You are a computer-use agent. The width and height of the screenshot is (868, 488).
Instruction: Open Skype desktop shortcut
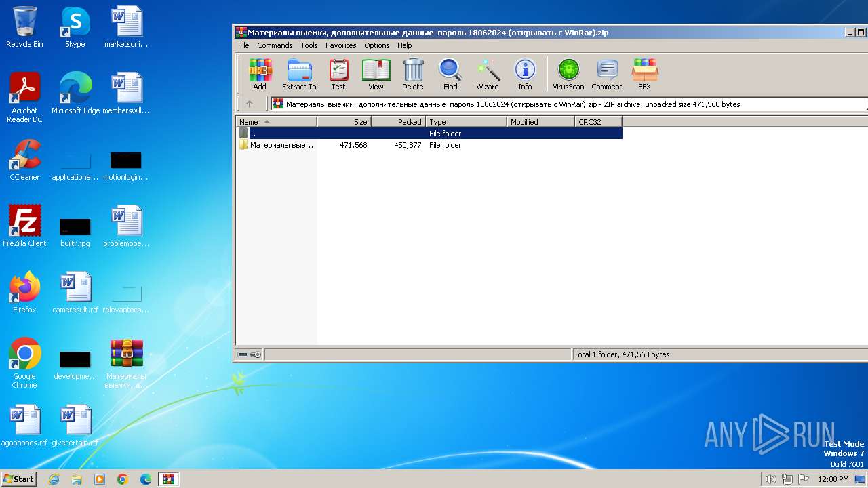coord(75,28)
